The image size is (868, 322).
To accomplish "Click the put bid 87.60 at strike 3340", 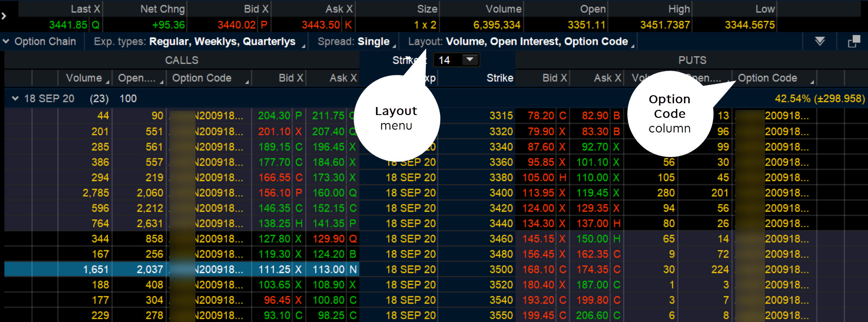I will pos(541,147).
